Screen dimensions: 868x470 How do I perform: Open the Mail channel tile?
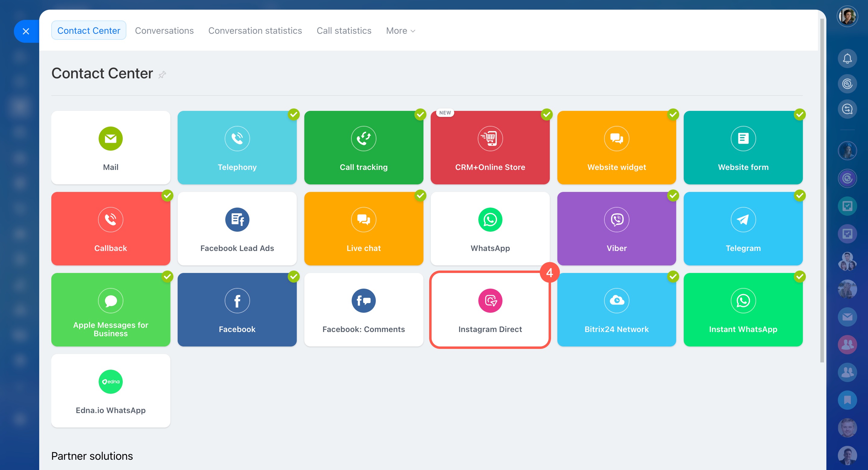click(110, 147)
